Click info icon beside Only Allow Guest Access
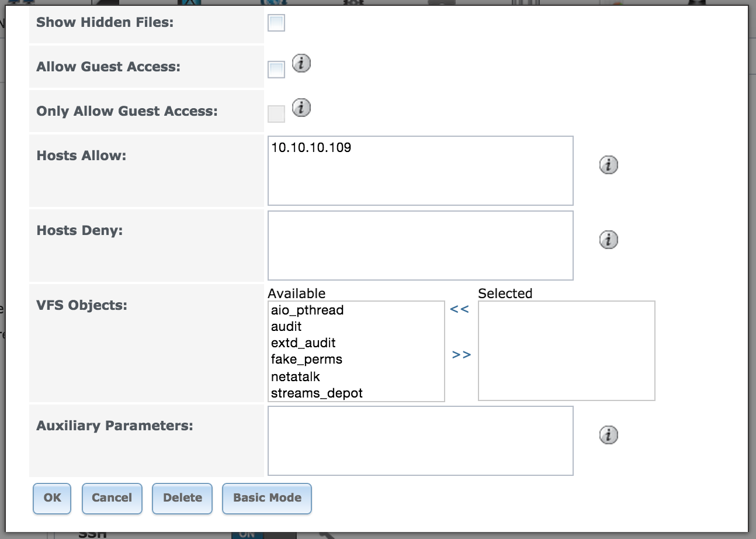756x539 pixels. click(x=301, y=108)
